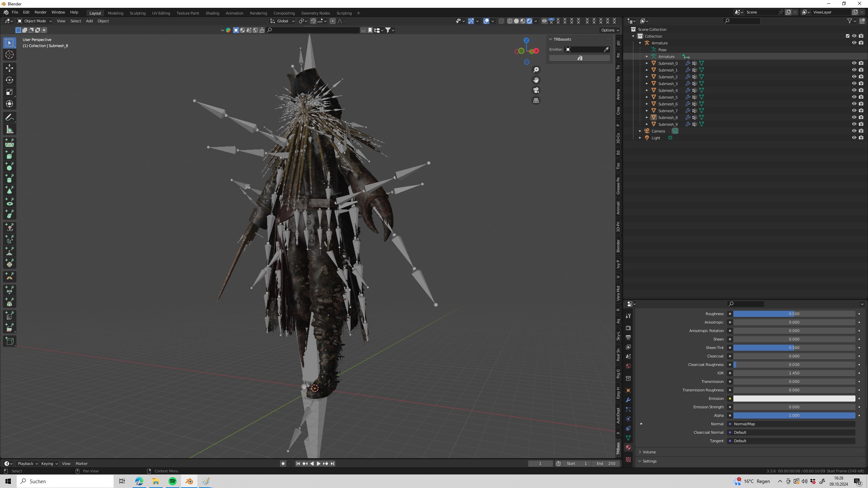
Task: Click the Emission color swatch
Action: [794, 399]
